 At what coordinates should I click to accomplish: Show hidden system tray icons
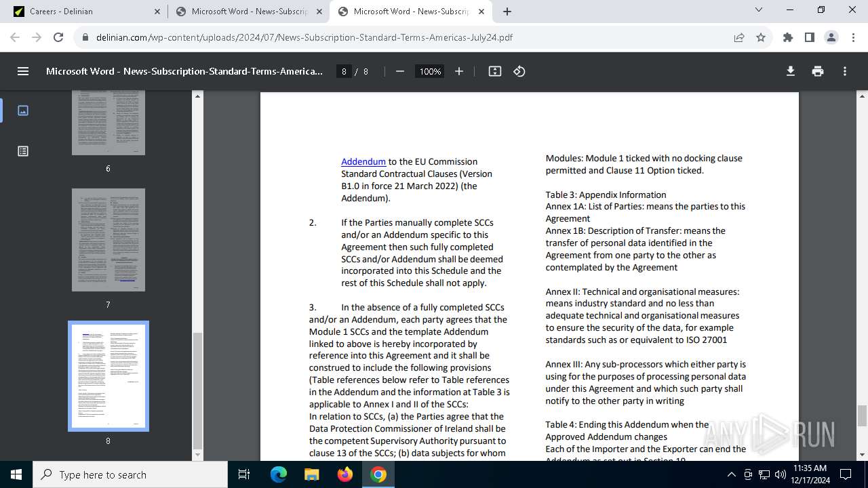coord(731,474)
